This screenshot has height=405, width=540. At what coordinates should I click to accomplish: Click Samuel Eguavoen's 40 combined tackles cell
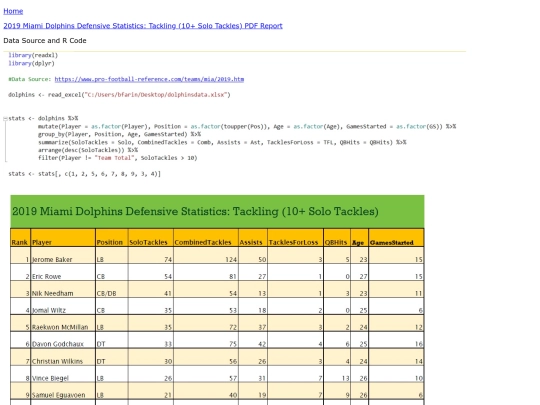click(x=206, y=391)
